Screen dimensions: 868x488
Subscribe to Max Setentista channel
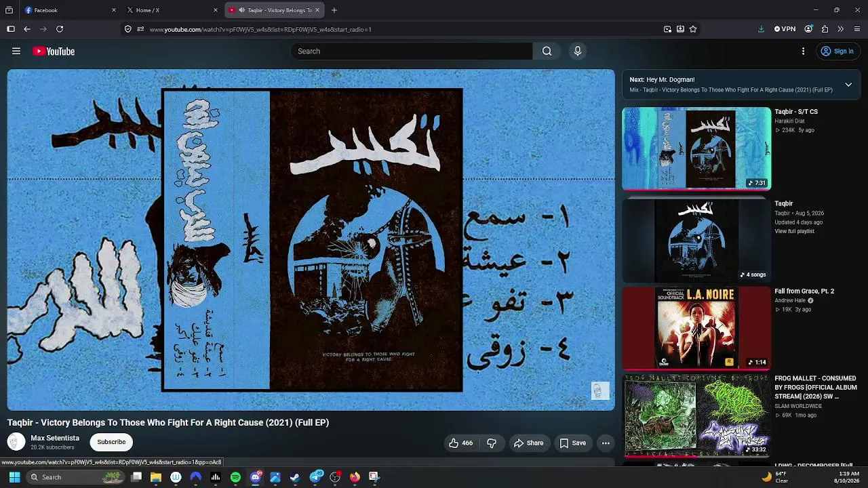[x=111, y=442]
